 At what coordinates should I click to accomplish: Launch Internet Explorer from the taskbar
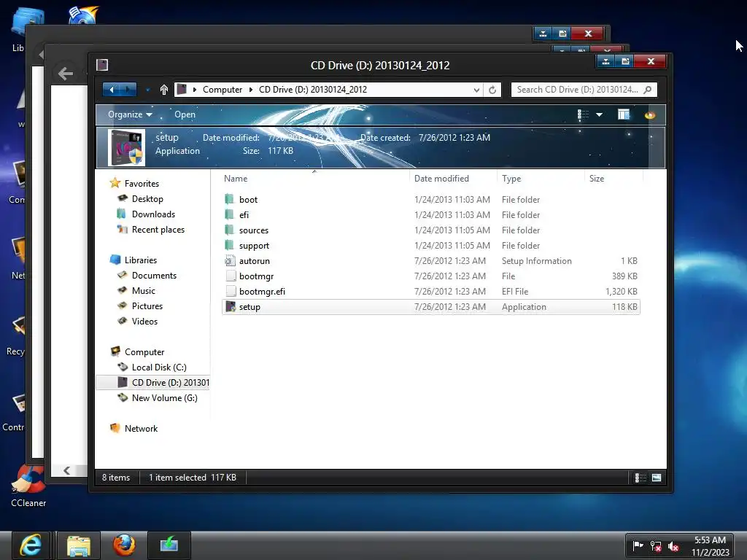(x=31, y=545)
